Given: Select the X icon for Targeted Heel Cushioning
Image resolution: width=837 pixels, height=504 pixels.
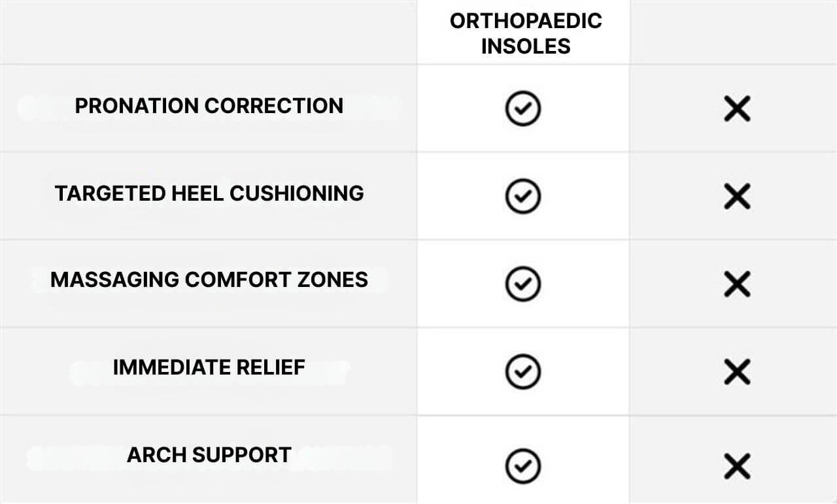Looking at the screenshot, I should pos(737,195).
